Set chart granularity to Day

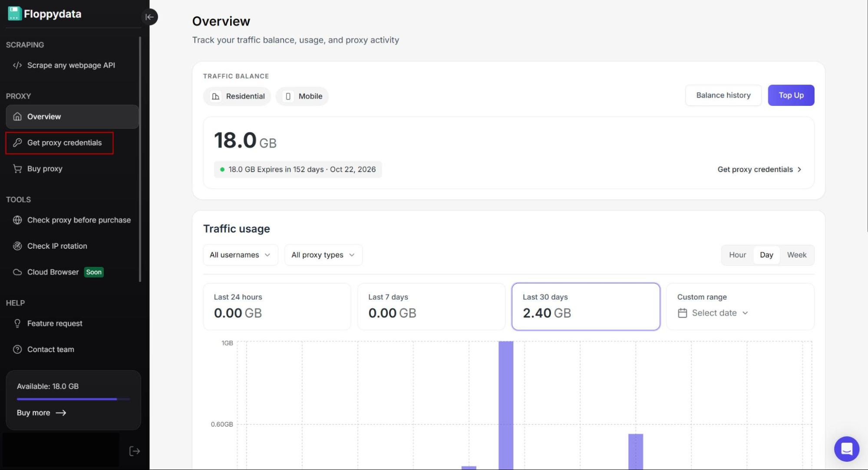(x=766, y=255)
